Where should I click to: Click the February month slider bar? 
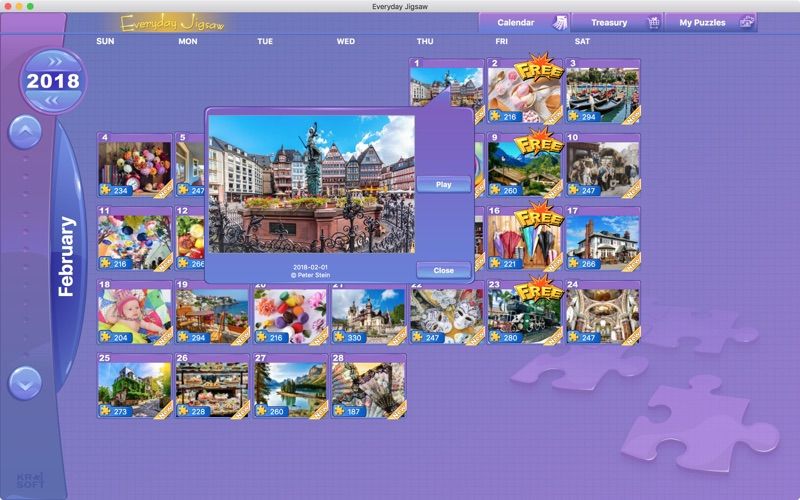[x=67, y=256]
